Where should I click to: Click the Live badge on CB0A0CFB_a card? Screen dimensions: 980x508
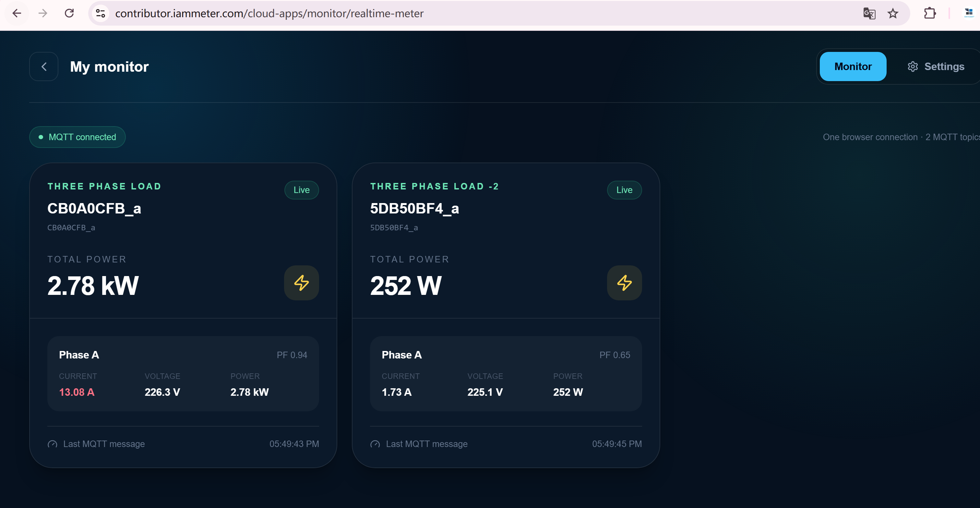(x=301, y=190)
